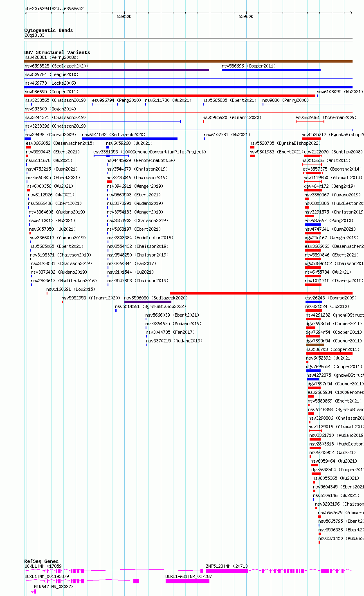Click the 63960k ruler tick label
Image resolution: width=364 pixels, height=596 pixels.
point(246,16)
